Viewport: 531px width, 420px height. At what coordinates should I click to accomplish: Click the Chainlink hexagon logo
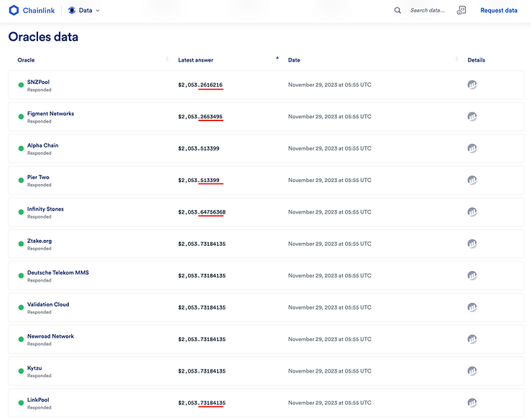(14, 11)
